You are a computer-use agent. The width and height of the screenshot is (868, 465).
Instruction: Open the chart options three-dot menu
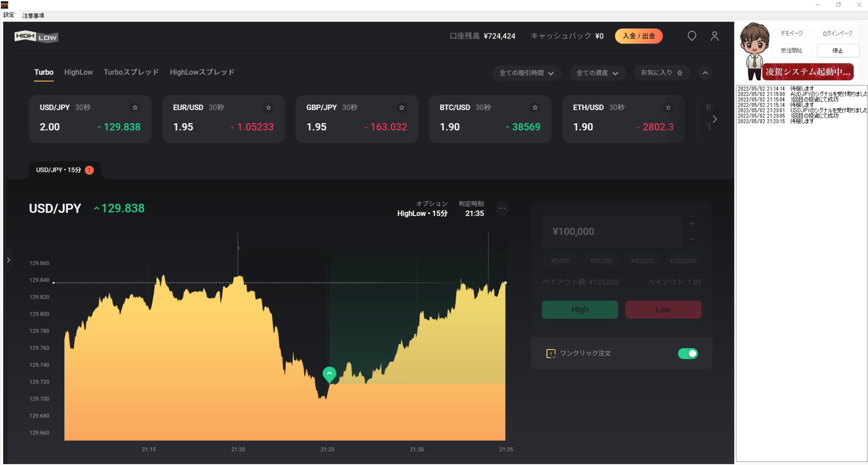(x=502, y=208)
